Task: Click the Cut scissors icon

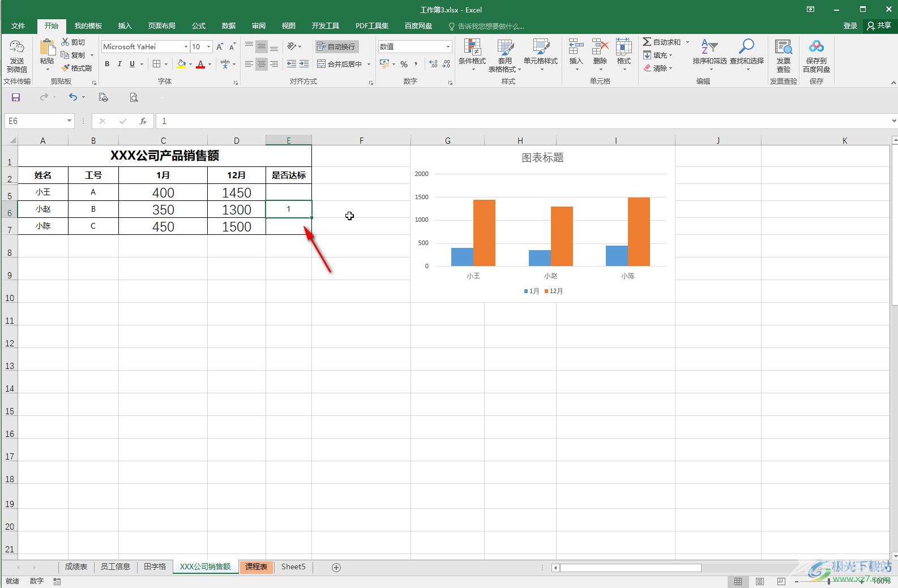Action: [65, 42]
